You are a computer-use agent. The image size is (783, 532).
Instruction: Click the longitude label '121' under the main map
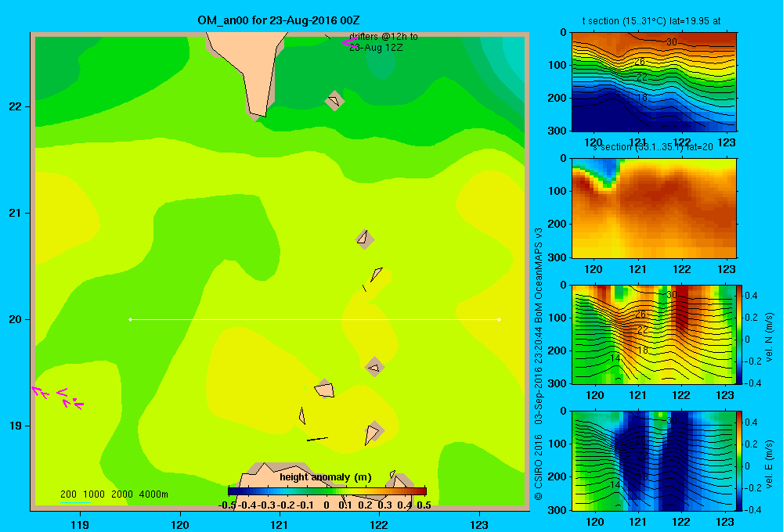click(280, 524)
